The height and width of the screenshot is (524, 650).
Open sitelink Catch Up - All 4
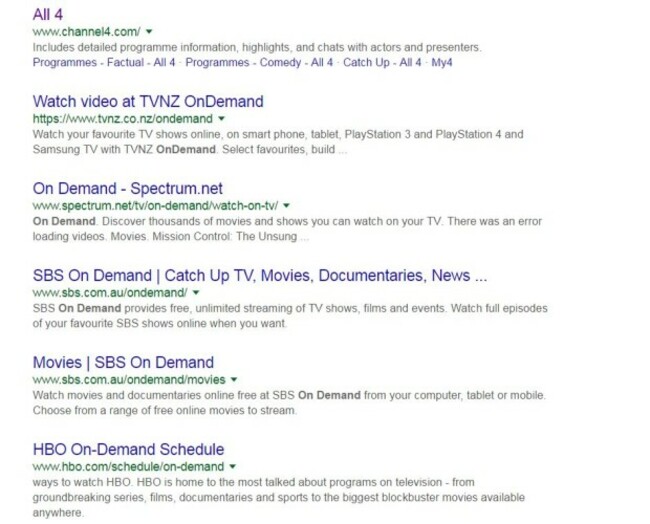pyautogui.click(x=382, y=63)
